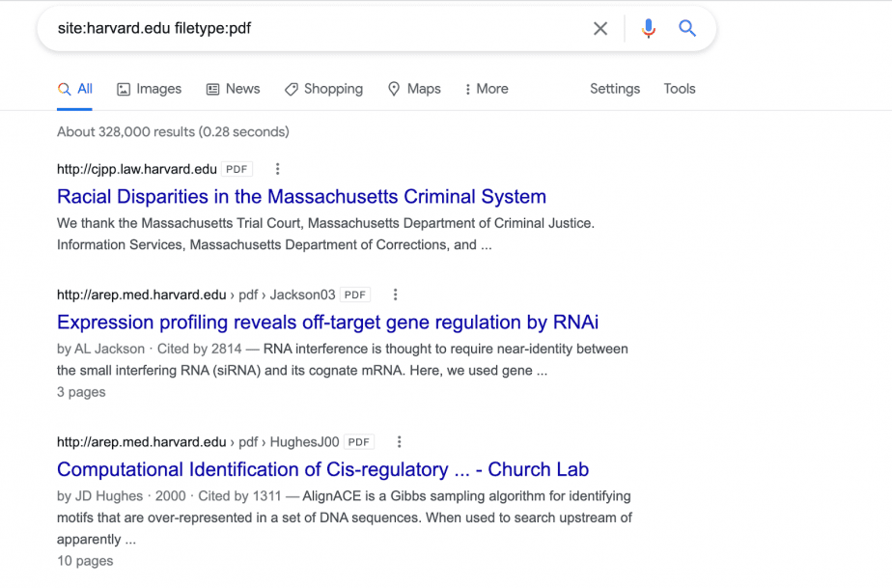Viewport: 892px width, 588px height.
Task: Open three-dot menu for the HughesJ00 result
Action: point(400,441)
